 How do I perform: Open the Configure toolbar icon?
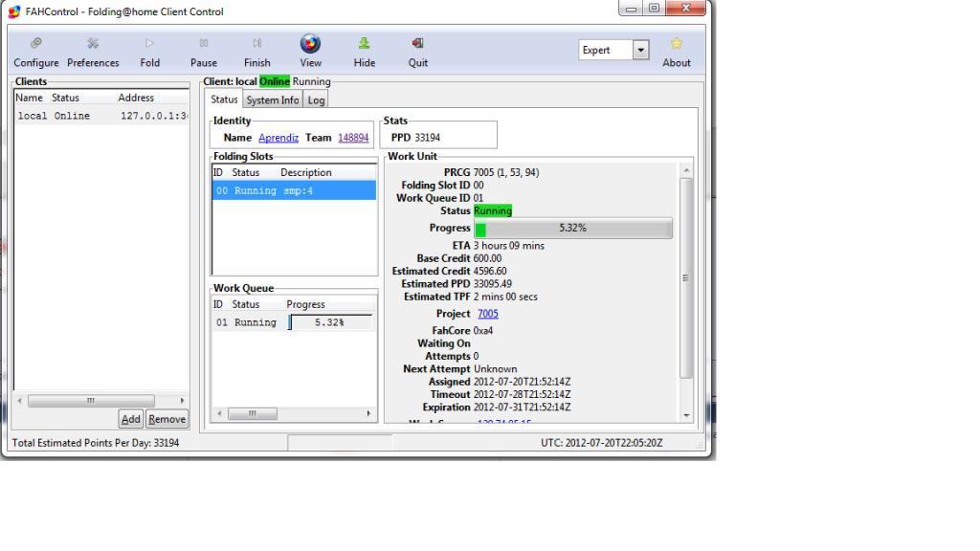[x=36, y=43]
